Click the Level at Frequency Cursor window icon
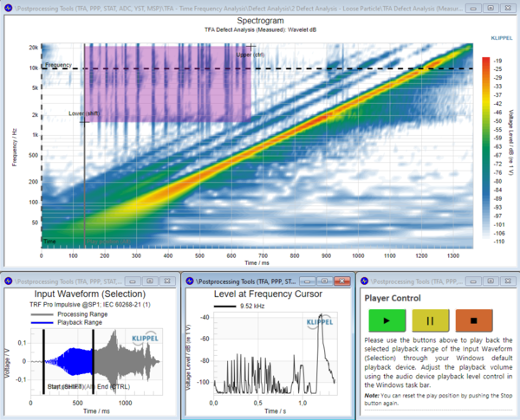This screenshot has height=420, width=520. click(x=190, y=281)
